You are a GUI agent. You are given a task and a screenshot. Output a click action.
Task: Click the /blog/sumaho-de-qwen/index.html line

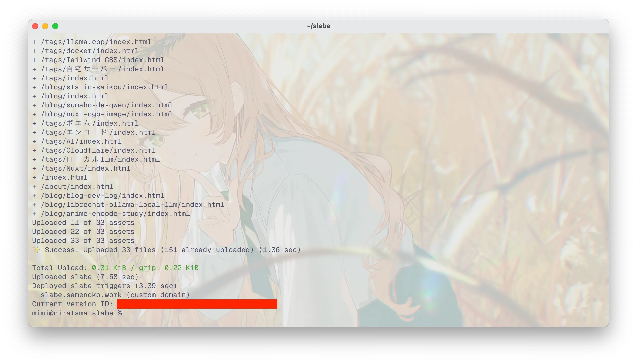tap(102, 105)
